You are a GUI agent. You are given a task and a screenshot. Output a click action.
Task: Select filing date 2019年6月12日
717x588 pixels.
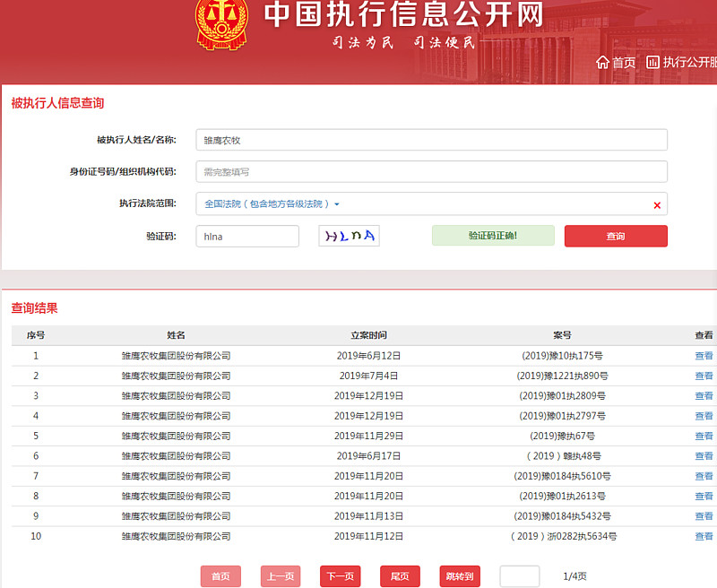coord(368,356)
